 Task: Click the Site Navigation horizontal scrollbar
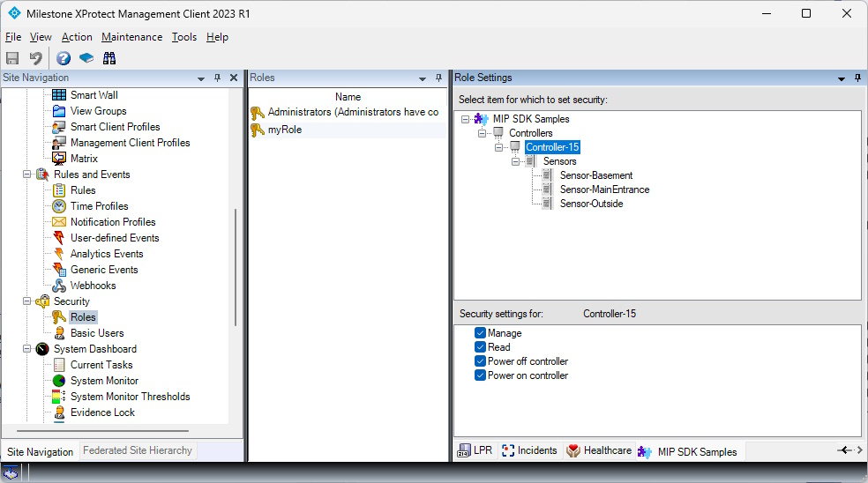pos(103,430)
